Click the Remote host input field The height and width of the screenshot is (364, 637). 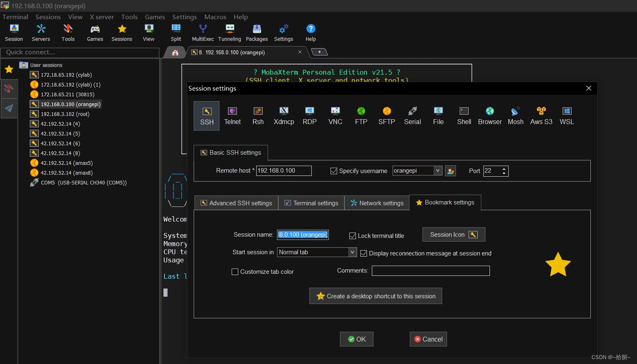click(x=284, y=171)
